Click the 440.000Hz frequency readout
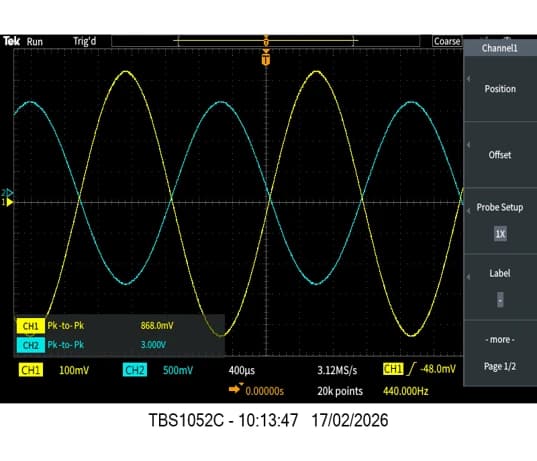The width and height of the screenshot is (537, 461). click(406, 391)
